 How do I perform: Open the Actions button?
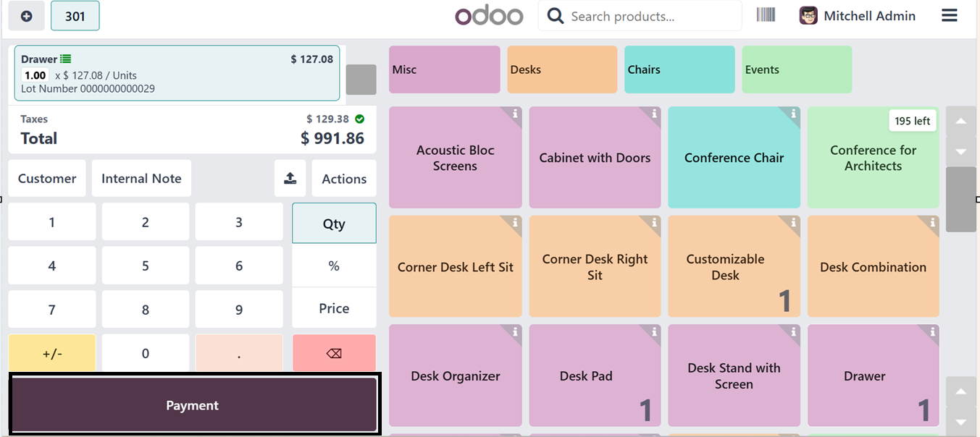click(344, 179)
